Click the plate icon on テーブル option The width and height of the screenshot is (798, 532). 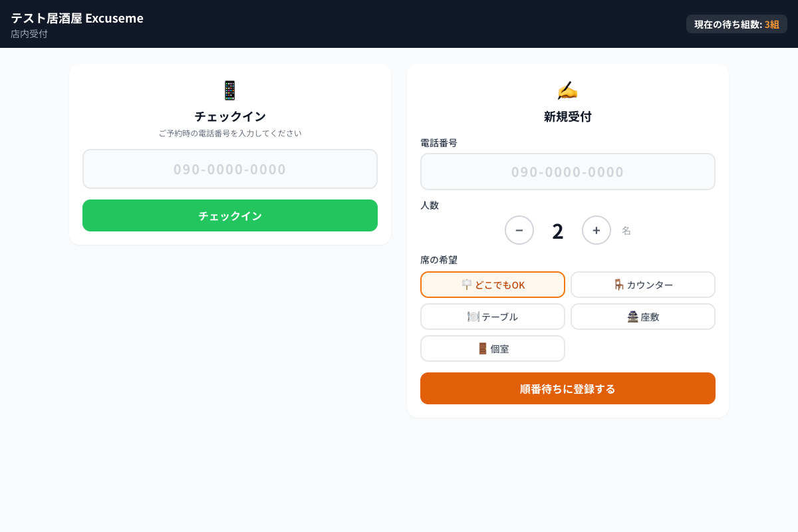point(474,317)
